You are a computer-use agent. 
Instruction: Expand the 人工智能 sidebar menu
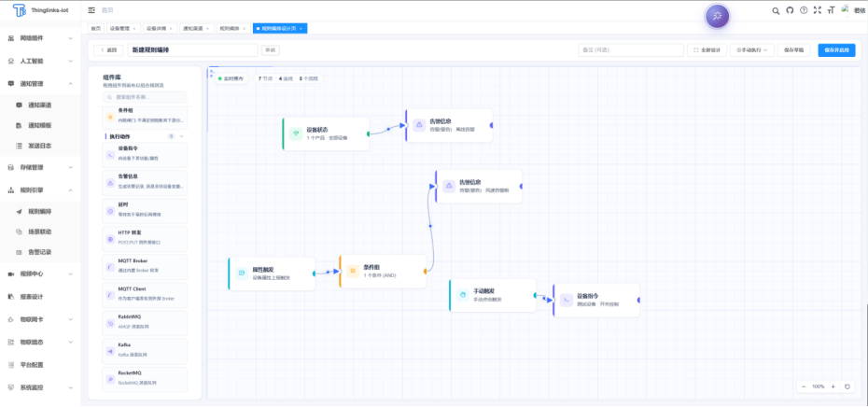tap(40, 61)
